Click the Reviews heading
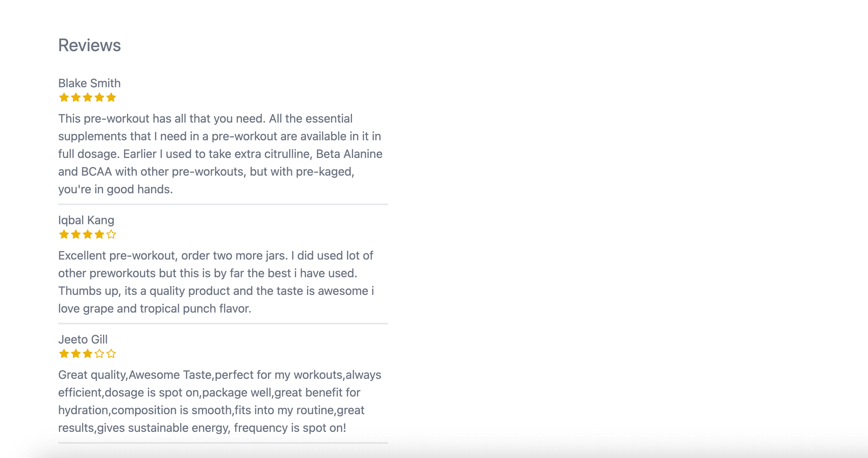 pyautogui.click(x=89, y=45)
